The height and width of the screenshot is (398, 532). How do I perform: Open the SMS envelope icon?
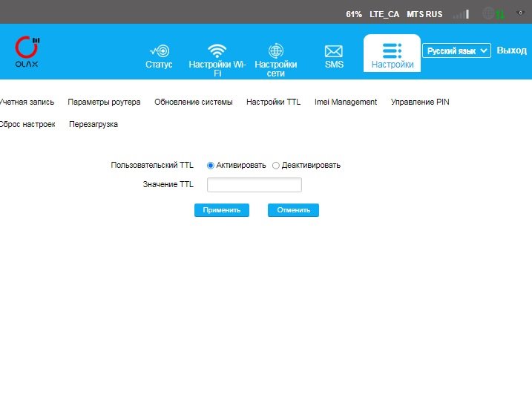[x=334, y=51]
